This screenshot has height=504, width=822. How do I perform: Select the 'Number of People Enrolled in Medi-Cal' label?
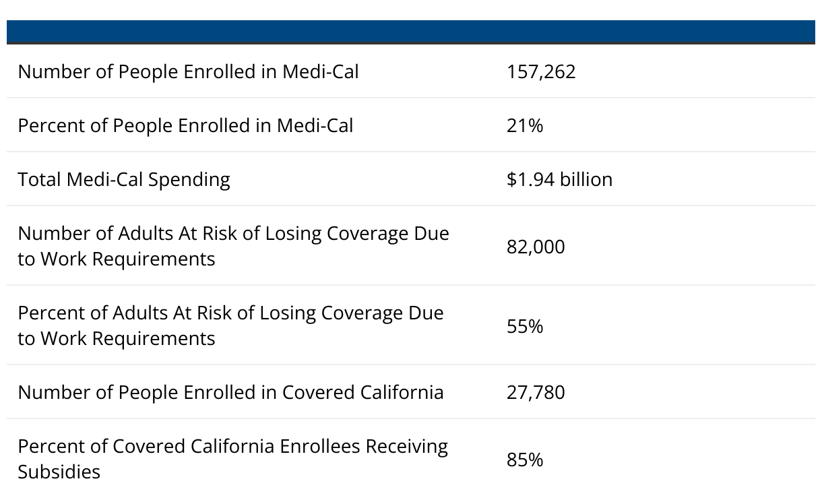pos(188,71)
